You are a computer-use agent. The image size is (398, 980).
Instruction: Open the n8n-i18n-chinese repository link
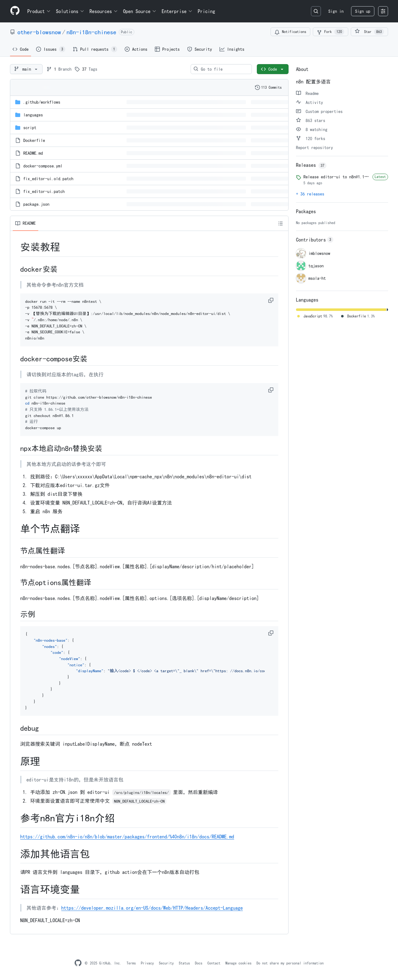[91, 32]
